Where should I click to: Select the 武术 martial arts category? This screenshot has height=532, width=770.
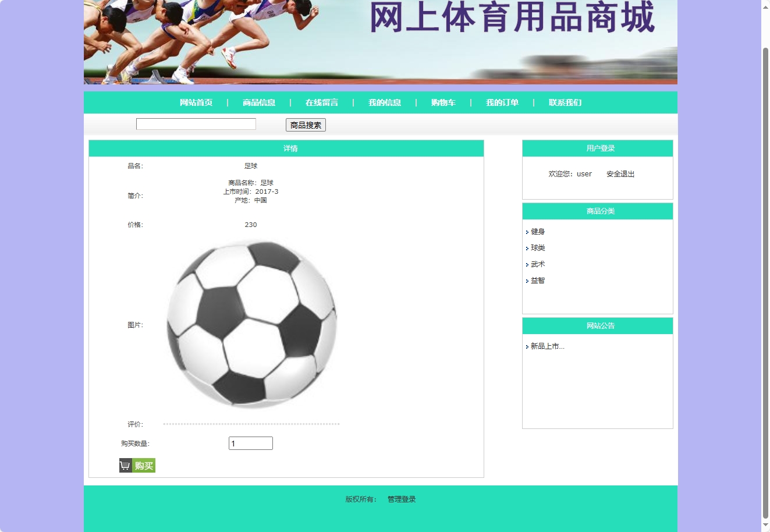pyautogui.click(x=537, y=264)
